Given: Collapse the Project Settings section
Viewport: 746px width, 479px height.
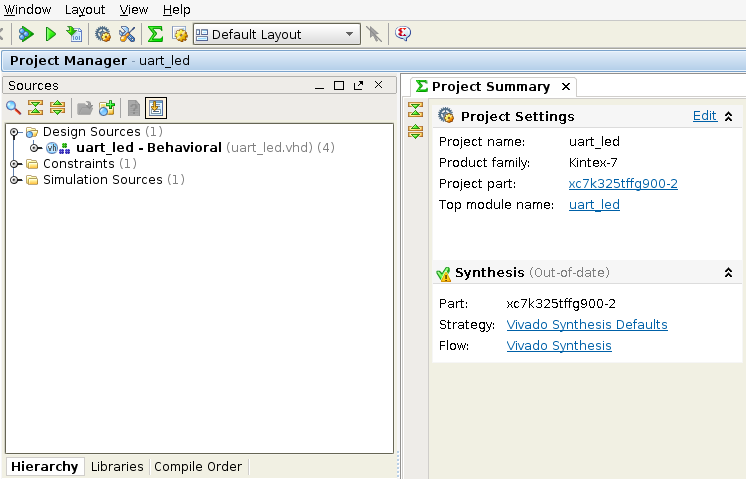Looking at the screenshot, I should point(728,116).
